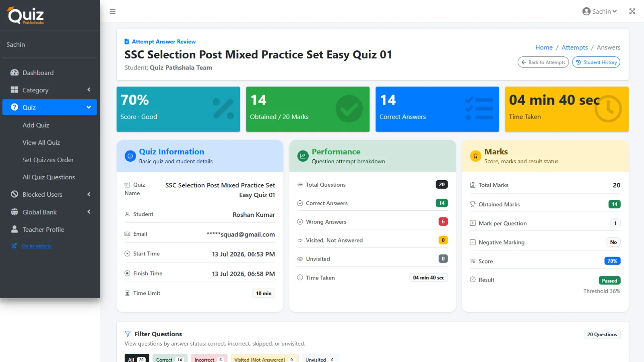Open View All Quiz submenu item

pos(50,142)
